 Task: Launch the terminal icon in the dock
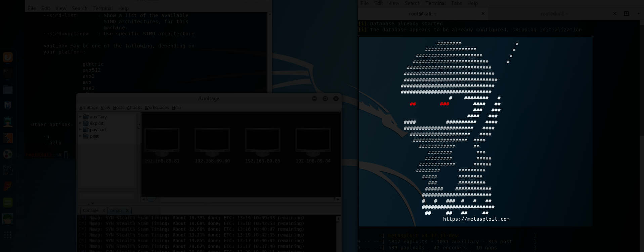pyautogui.click(x=8, y=73)
